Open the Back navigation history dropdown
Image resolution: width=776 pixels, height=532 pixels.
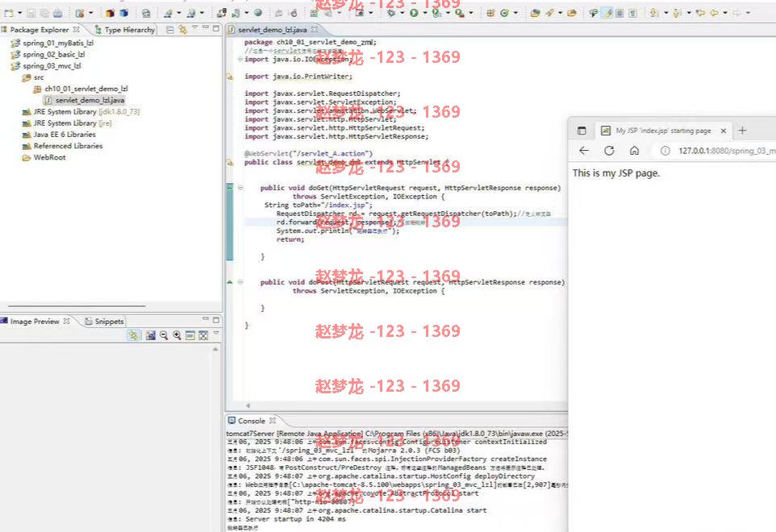(x=725, y=14)
